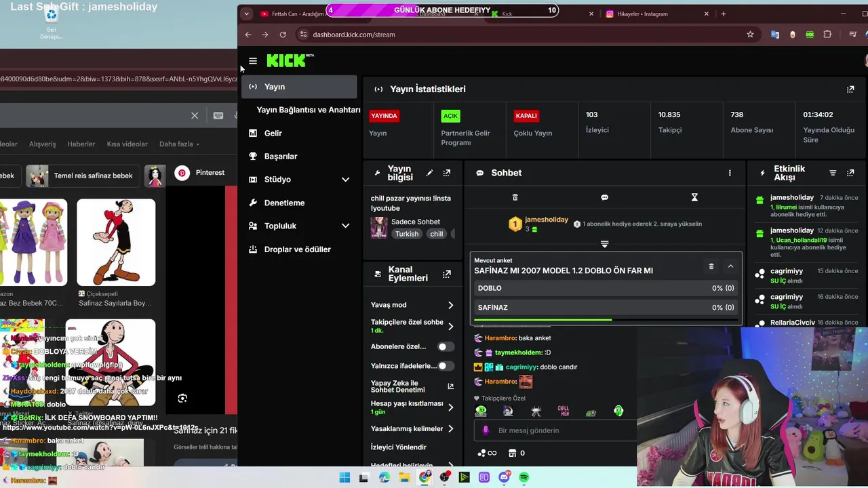This screenshot has width=868, height=488.
Task: Pop out the Yayın bilgisi panel
Action: 446,173
